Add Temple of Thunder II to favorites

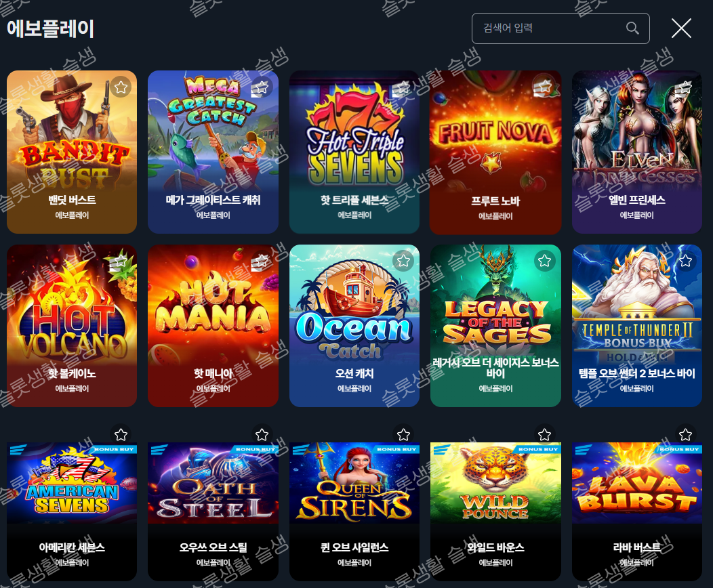tap(686, 261)
